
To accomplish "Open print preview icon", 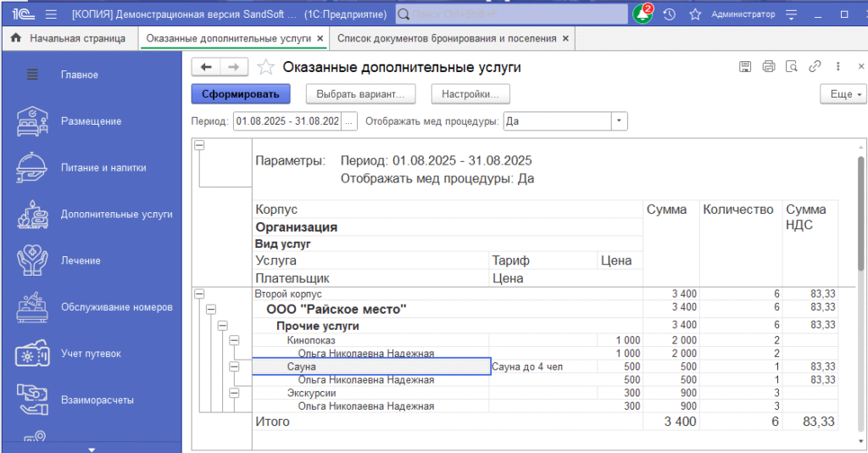I will (792, 67).
